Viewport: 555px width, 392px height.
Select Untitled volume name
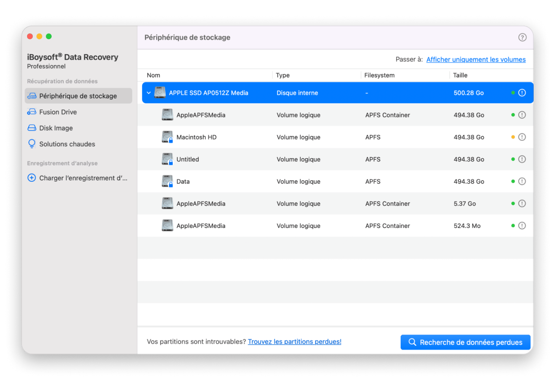pos(187,159)
